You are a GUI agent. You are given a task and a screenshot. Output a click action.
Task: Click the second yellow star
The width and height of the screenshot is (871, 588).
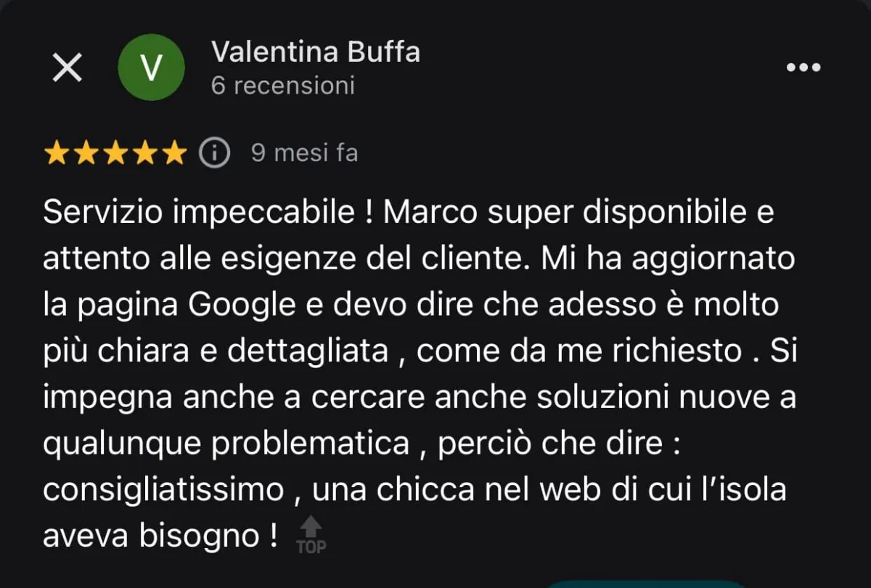[85, 153]
